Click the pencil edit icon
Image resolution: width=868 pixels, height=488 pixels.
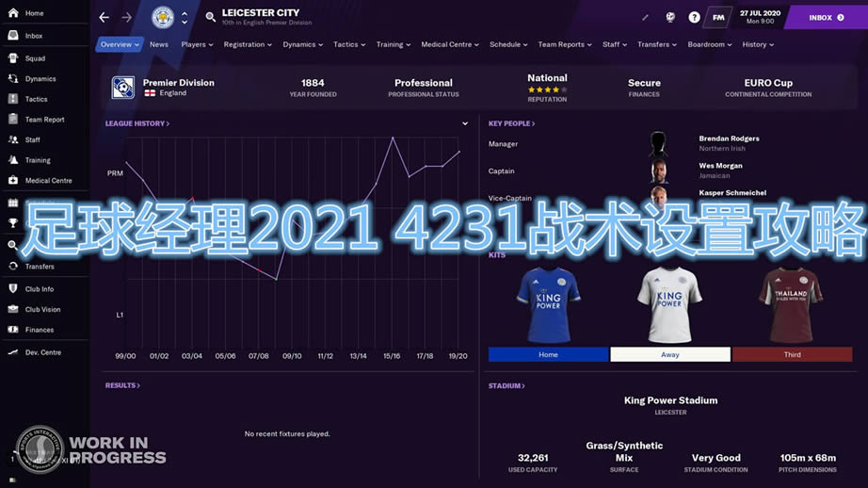click(645, 17)
